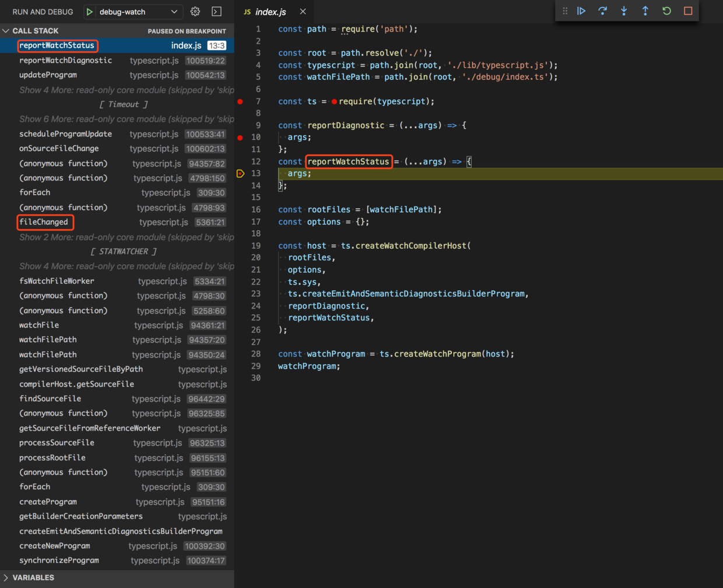Step Out in the debug toolbar
The width and height of the screenshot is (723, 588).
click(645, 11)
